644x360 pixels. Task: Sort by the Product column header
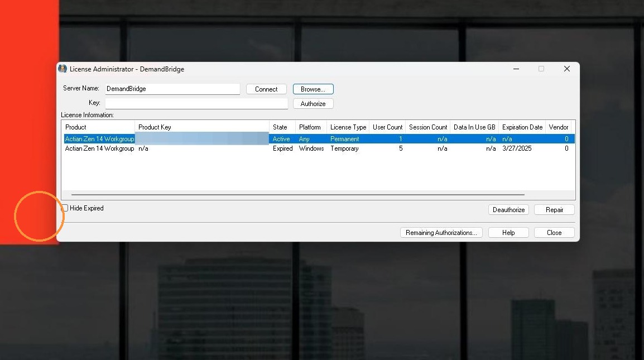(98, 127)
